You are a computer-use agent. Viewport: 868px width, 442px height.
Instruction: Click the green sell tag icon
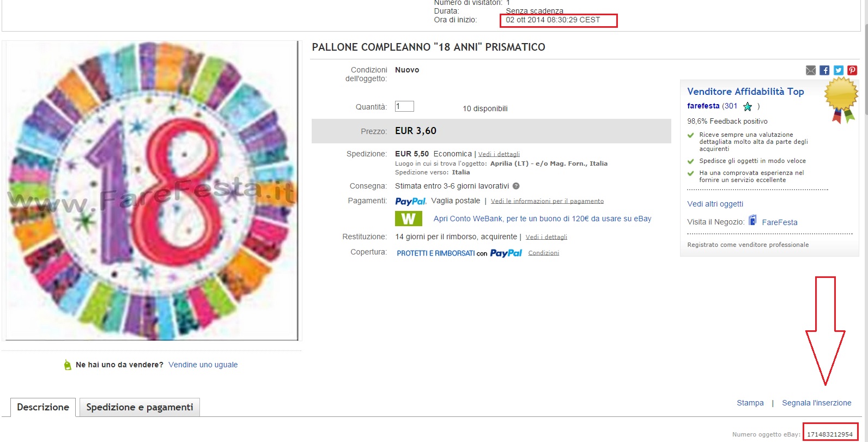(x=68, y=365)
